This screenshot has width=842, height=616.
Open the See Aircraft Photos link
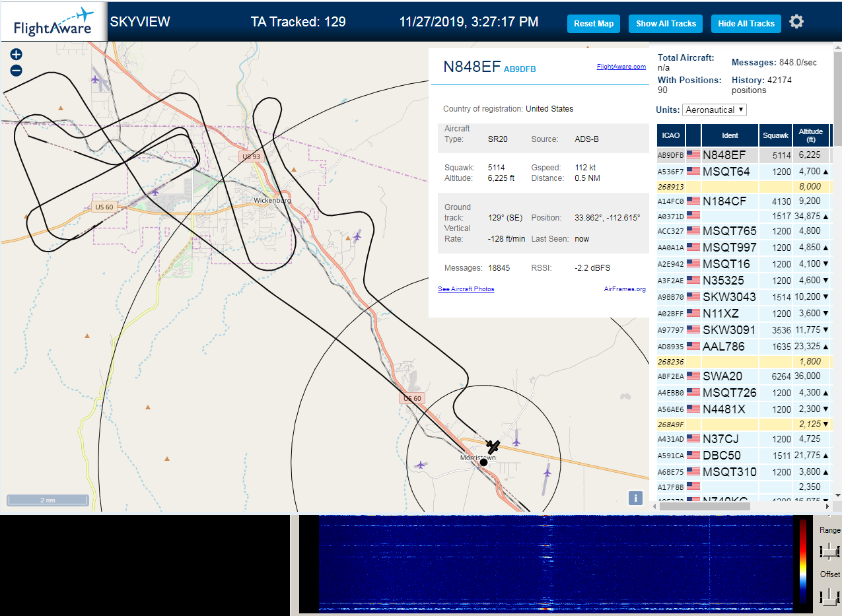click(x=466, y=289)
